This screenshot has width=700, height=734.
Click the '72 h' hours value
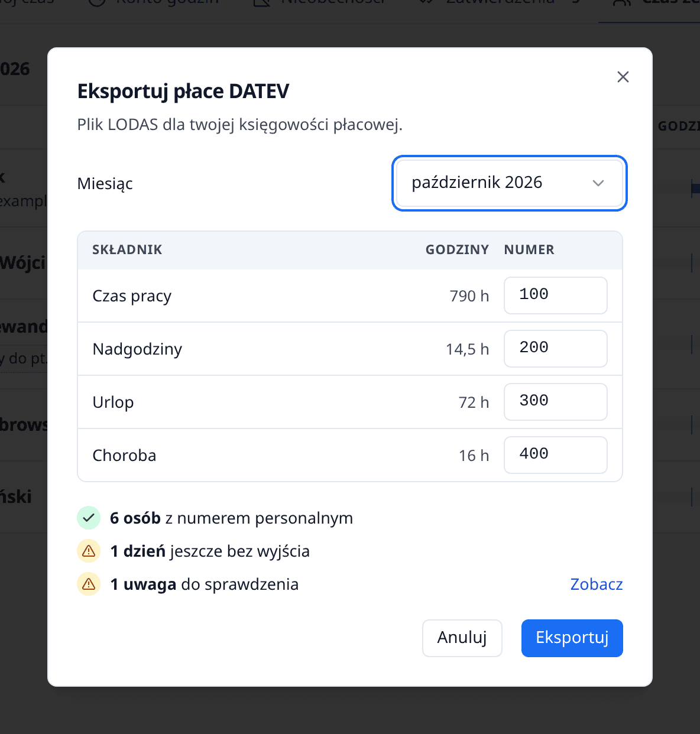pos(474,402)
